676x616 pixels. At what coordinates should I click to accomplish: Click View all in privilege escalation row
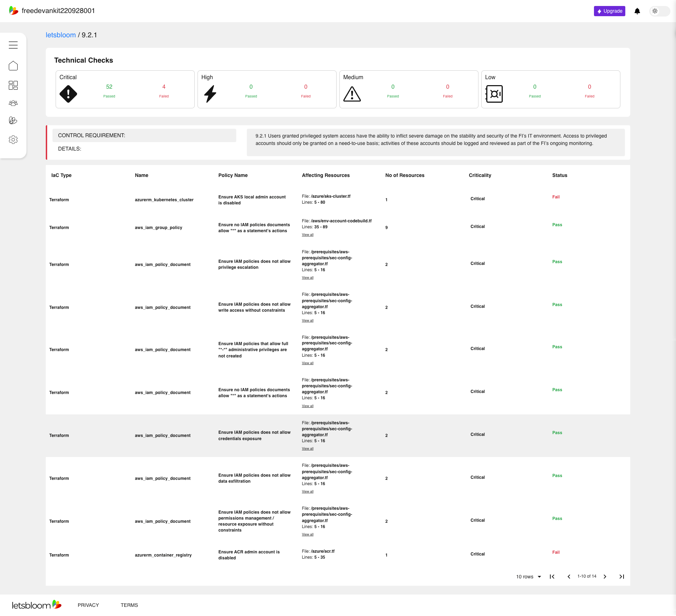(x=307, y=278)
